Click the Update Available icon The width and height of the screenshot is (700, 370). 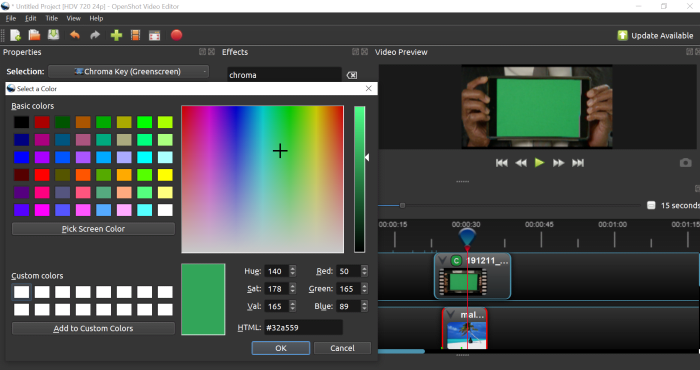pos(622,35)
